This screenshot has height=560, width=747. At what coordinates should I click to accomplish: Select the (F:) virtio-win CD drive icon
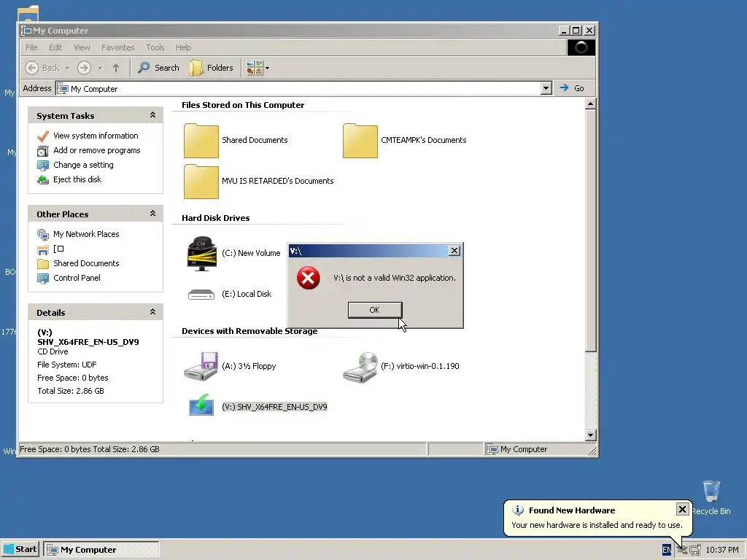tap(360, 367)
